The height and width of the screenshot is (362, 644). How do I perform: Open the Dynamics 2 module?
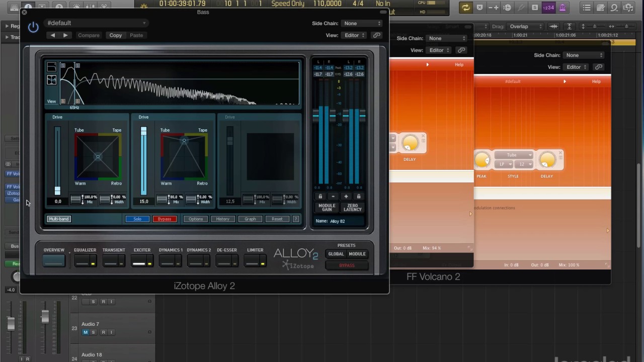click(x=195, y=260)
